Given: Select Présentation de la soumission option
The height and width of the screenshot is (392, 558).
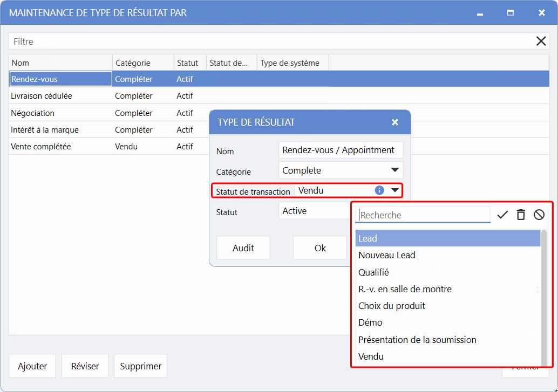Looking at the screenshot, I should pos(417,340).
